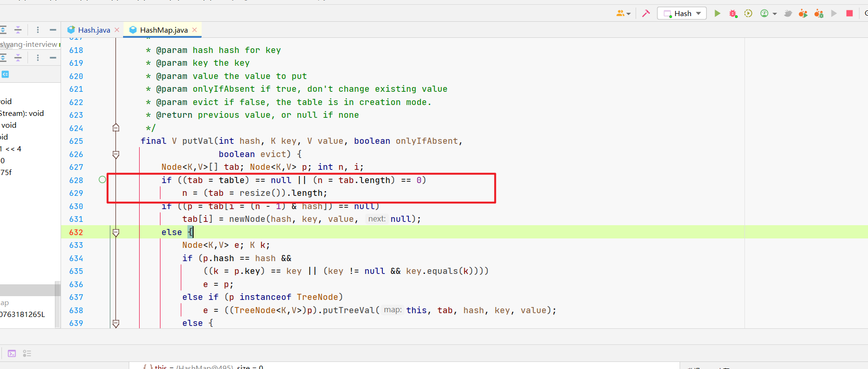Click line number 632 in the gutter

[76, 232]
